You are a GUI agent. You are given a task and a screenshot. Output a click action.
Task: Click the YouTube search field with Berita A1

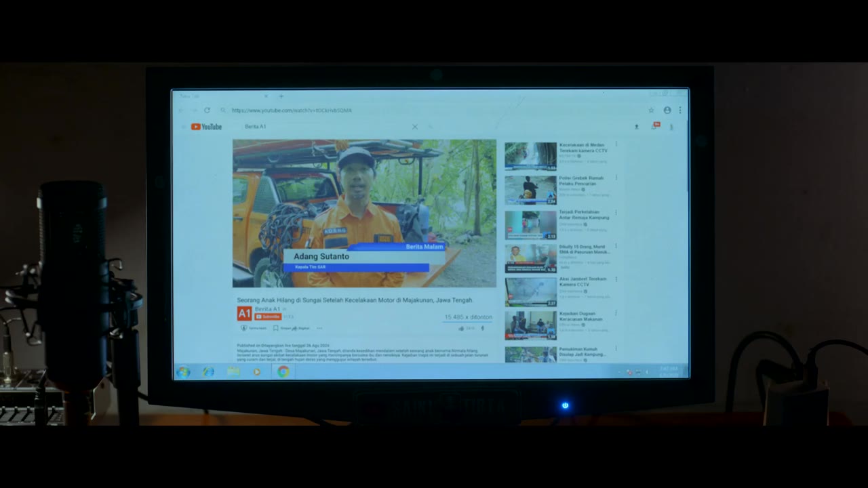(x=325, y=127)
